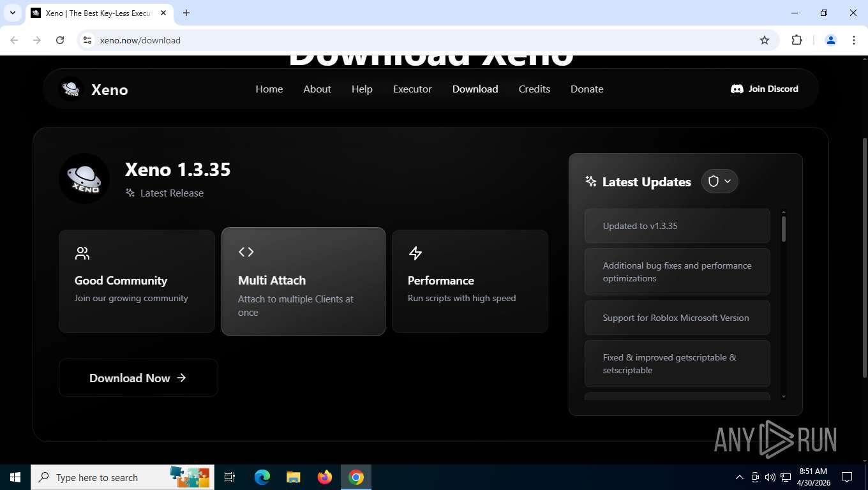Open the site information icon in address bar
Screen dimensions: 868x490
pos(87,40)
